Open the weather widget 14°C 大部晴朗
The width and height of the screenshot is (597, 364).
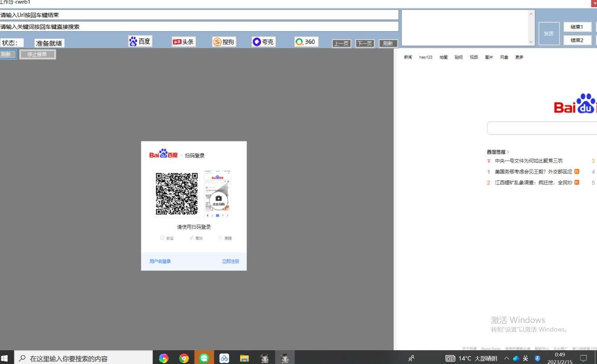click(471, 358)
